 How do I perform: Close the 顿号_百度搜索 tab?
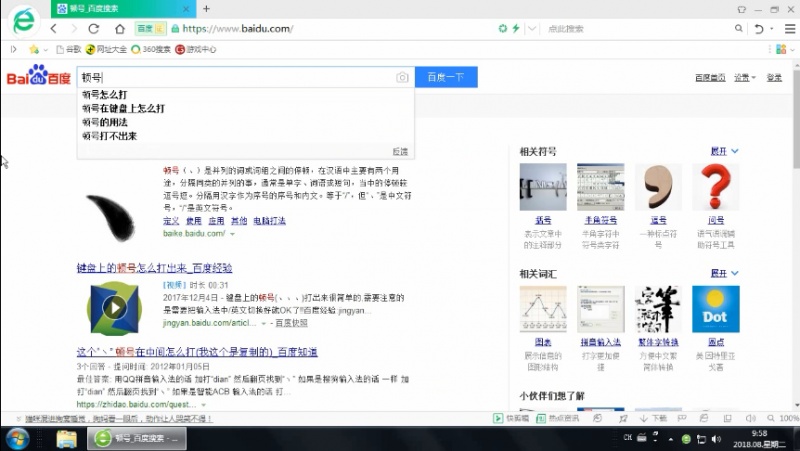(186, 9)
